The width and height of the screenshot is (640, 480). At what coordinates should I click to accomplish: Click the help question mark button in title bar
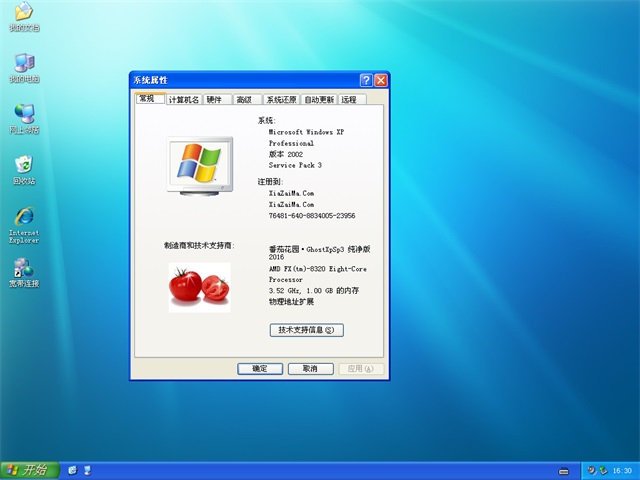pyautogui.click(x=367, y=79)
